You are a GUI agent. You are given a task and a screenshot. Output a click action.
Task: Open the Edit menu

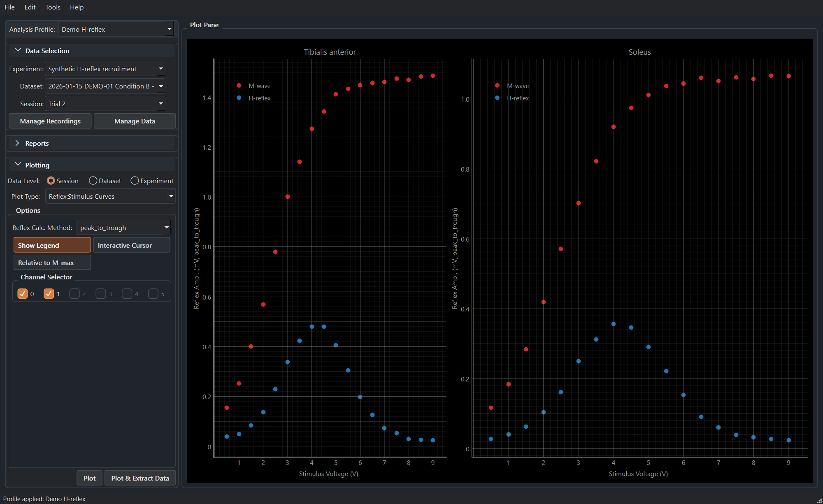(x=30, y=7)
